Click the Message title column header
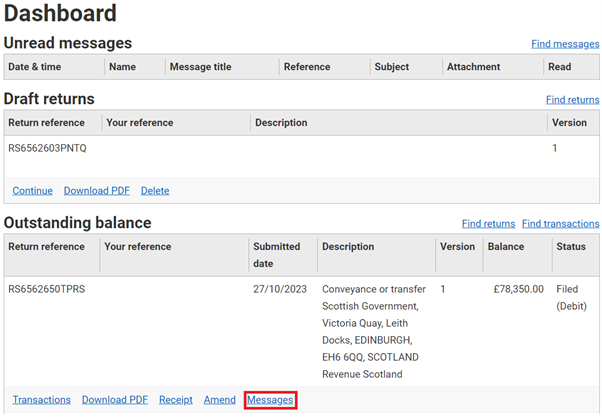The height and width of the screenshot is (417, 602). click(200, 67)
